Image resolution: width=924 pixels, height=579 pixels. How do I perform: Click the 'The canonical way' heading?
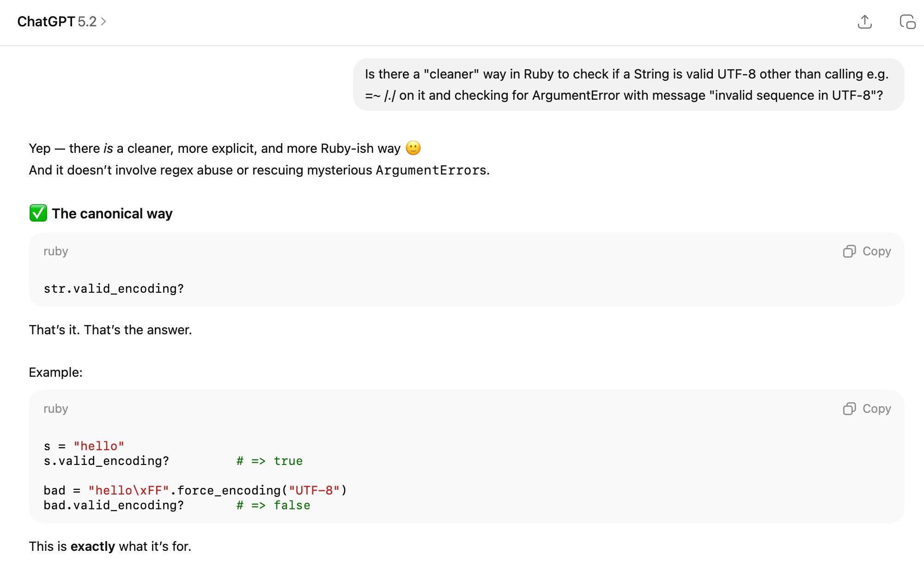(112, 214)
